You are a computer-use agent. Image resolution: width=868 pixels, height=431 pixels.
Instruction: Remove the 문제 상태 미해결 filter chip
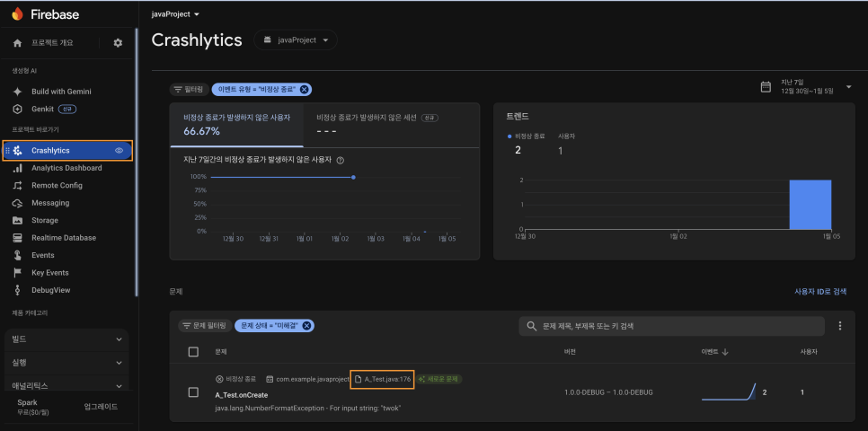306,326
